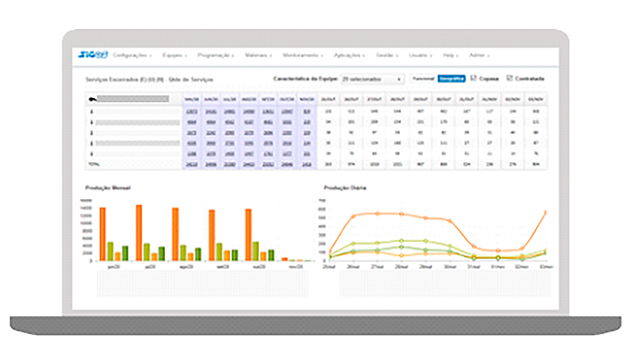Click the first row's expand icon in table

coord(91,110)
